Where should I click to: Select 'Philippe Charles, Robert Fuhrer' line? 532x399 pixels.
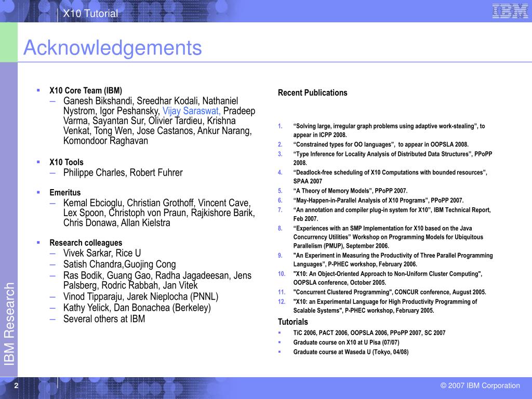[x=123, y=172]
